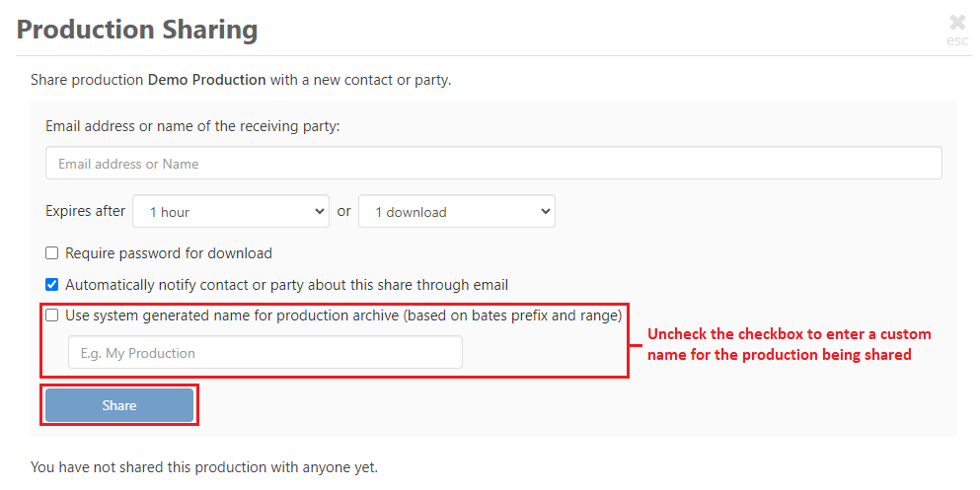Click the chevron arrow on the 1 download selector

[545, 211]
